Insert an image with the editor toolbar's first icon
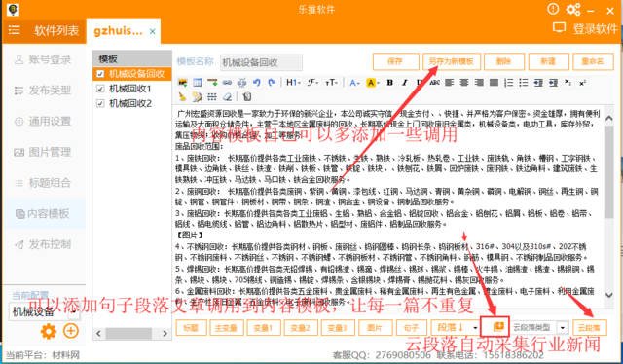This screenshot has height=364, width=623. coord(182,83)
